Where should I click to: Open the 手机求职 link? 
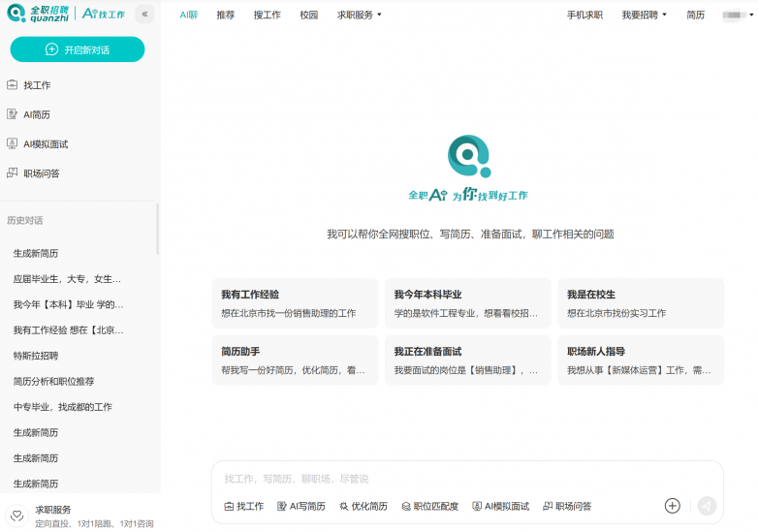(584, 16)
